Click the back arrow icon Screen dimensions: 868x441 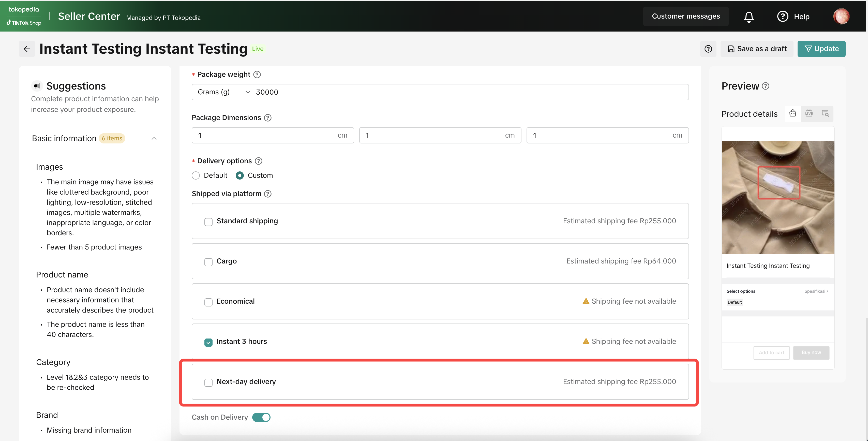[x=27, y=49]
